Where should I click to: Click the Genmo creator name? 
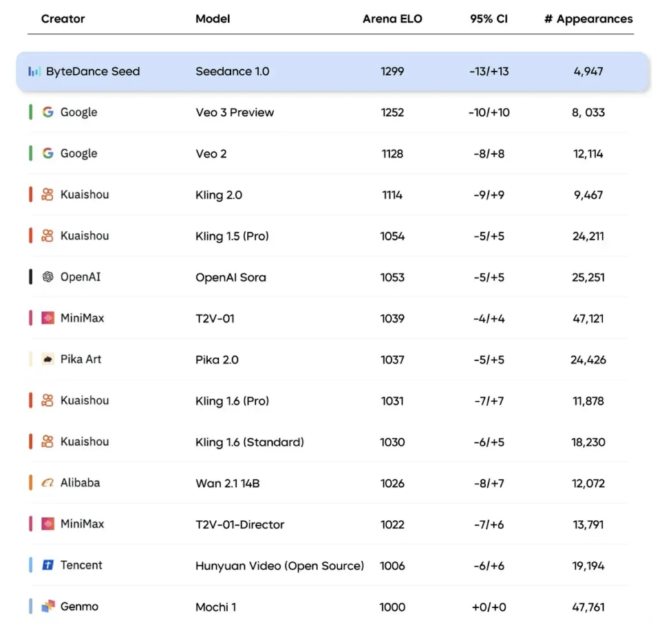(x=80, y=606)
